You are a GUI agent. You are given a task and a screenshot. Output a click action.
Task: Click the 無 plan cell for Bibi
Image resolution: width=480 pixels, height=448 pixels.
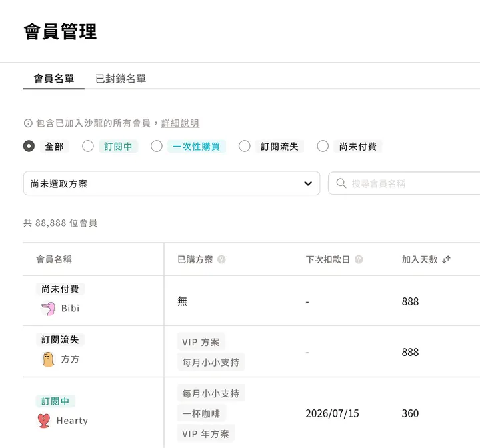[x=182, y=301]
